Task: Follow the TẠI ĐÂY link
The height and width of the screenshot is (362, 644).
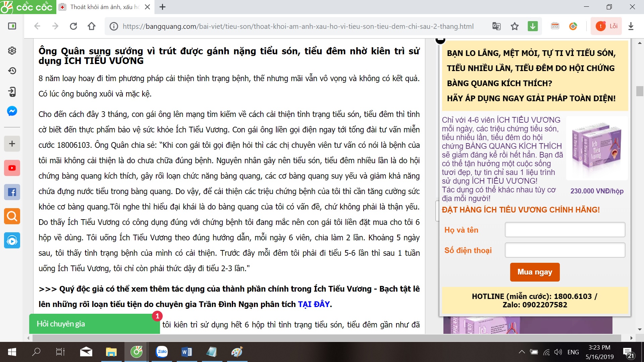Action: (314, 304)
